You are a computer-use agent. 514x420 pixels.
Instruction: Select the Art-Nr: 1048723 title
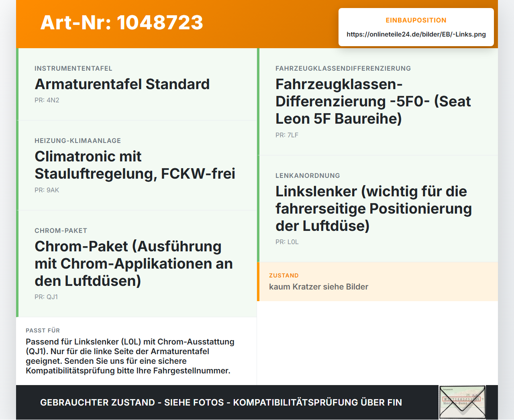coord(122,22)
